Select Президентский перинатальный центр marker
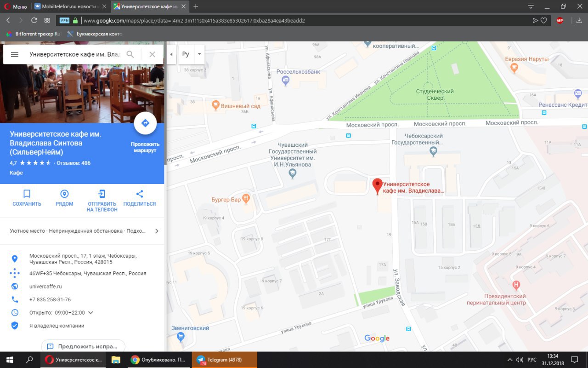The image size is (588, 368). 516,285
